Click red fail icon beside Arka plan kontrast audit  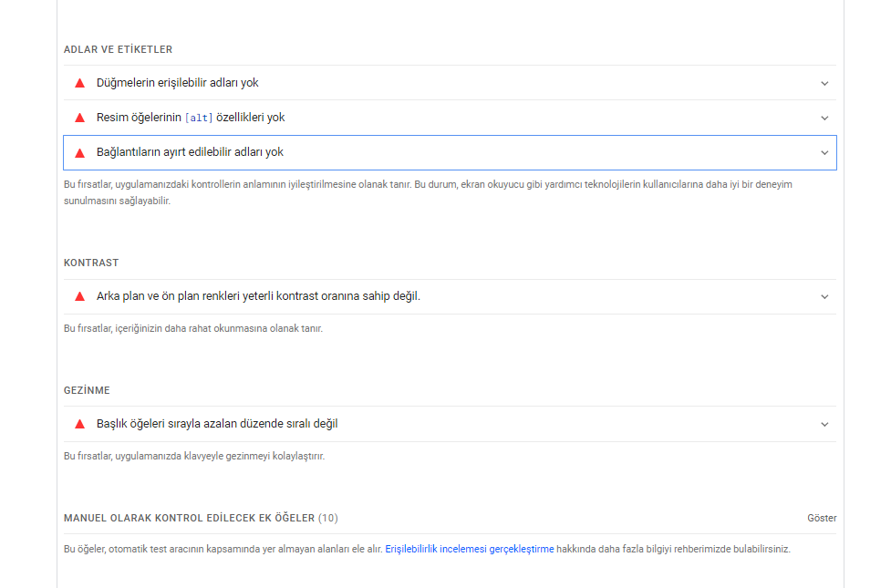(79, 296)
